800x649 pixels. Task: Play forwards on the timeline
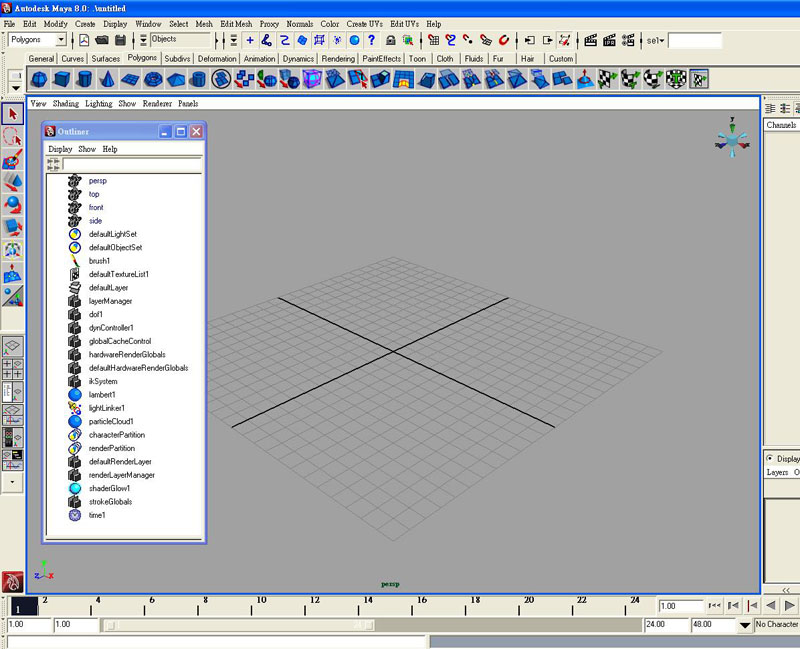tap(789, 606)
